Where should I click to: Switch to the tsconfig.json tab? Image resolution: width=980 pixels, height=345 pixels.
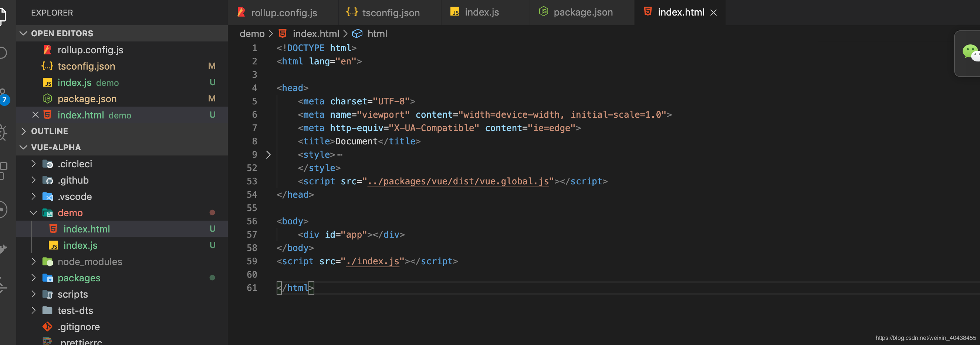pos(384,13)
